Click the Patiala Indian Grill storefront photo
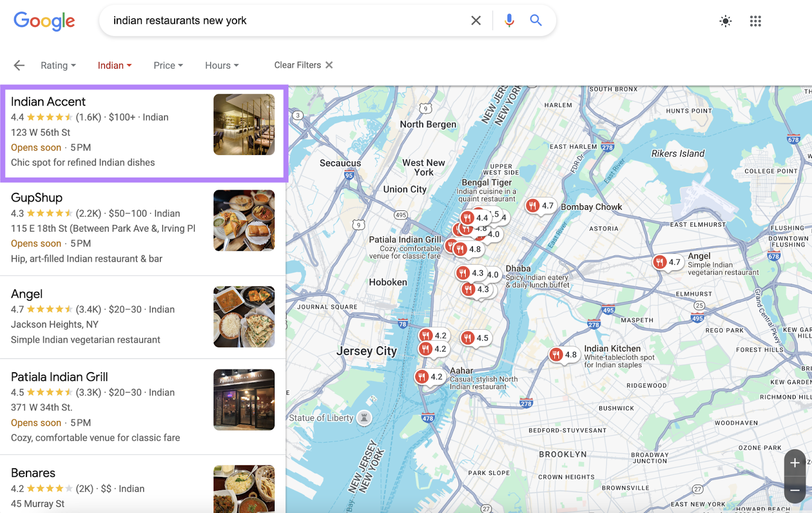The image size is (812, 513). point(244,400)
